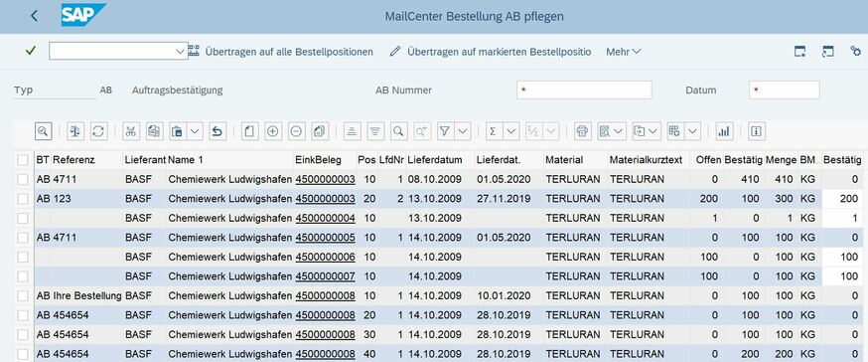Image resolution: width=868 pixels, height=362 pixels.
Task: Tick checkbox for AB Ihre Bestellung row
Action: click(23, 296)
